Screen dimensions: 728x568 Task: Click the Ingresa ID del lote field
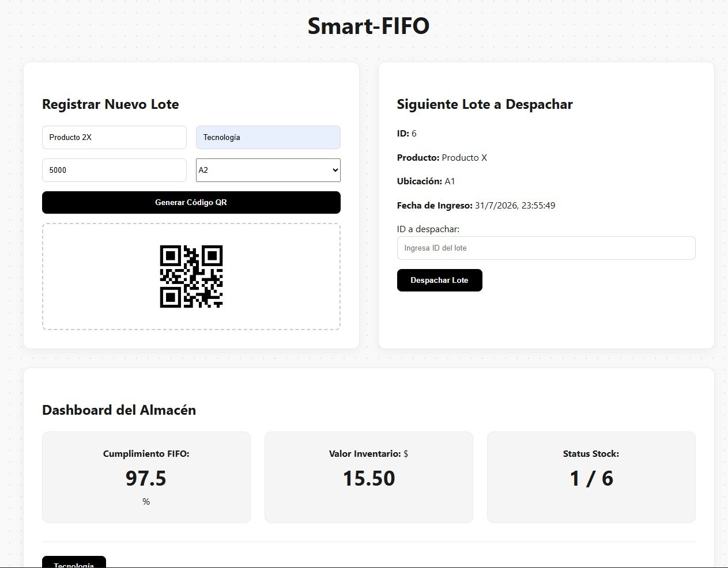[546, 248]
